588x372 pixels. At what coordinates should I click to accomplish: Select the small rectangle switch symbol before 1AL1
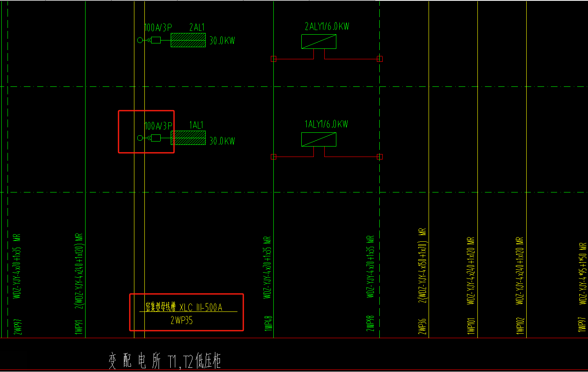(156, 138)
